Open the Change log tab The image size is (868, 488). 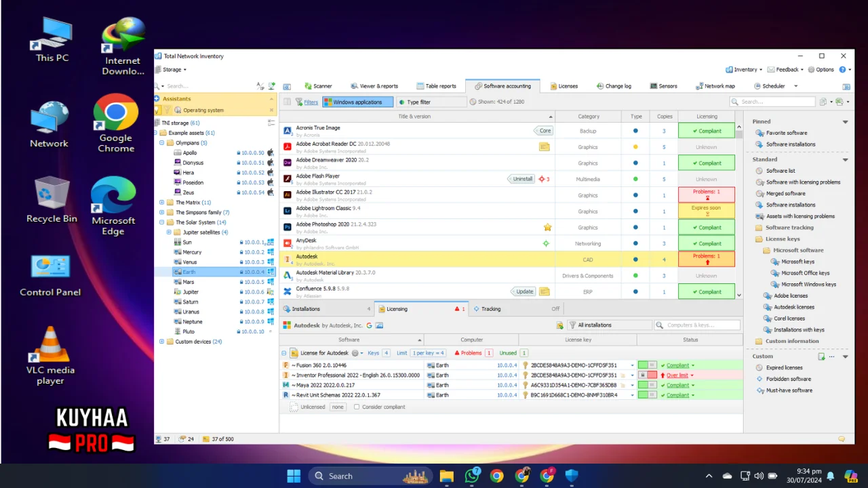[x=614, y=86]
